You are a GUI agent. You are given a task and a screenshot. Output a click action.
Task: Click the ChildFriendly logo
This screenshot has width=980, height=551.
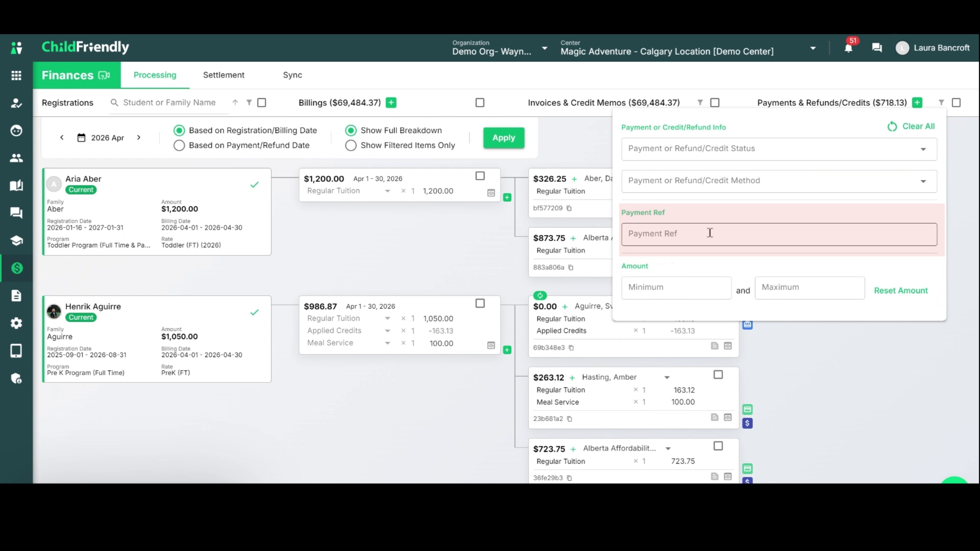pyautogui.click(x=85, y=47)
